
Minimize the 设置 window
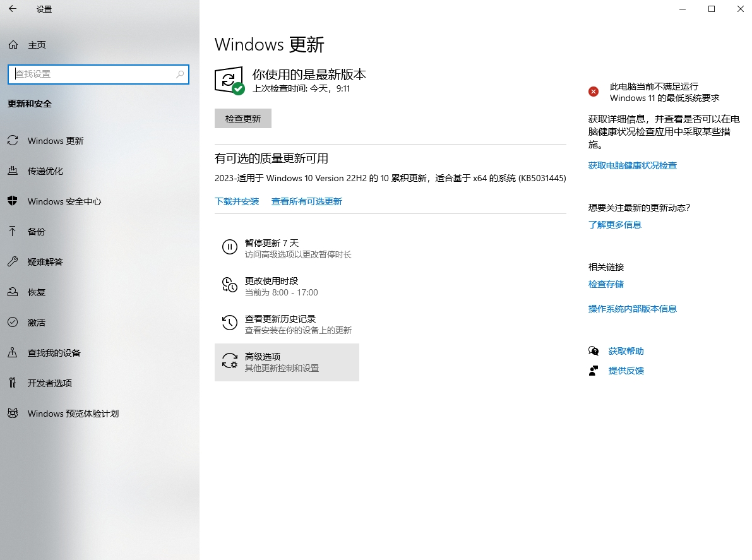(x=683, y=9)
